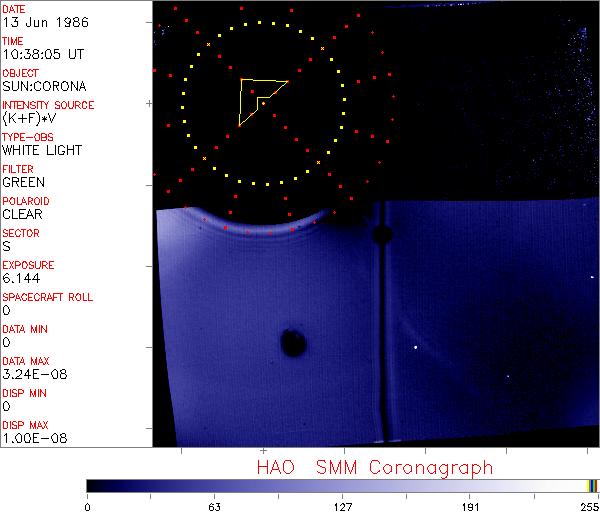Click the disp max value 1.00E-08
This screenshot has height=512, width=600.
(x=31, y=438)
